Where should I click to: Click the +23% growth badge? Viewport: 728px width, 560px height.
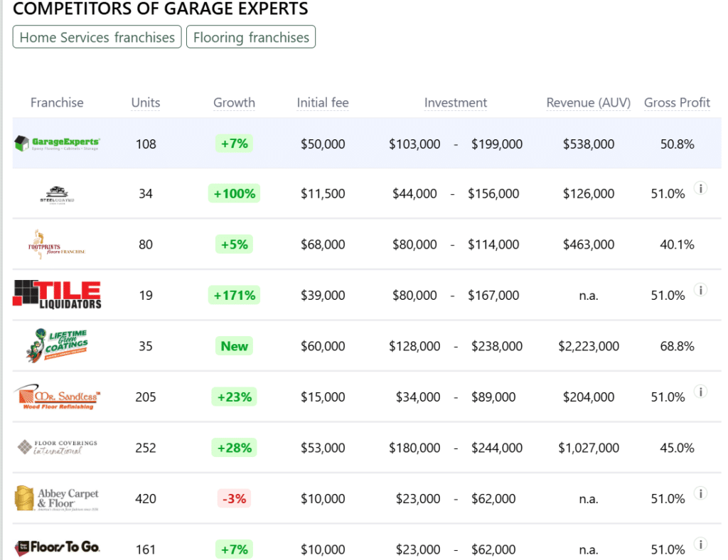(234, 397)
